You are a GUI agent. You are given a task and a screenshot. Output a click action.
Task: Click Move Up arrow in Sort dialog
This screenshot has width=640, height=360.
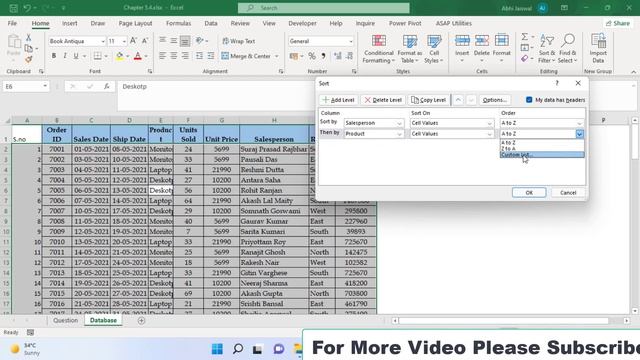pyautogui.click(x=458, y=100)
